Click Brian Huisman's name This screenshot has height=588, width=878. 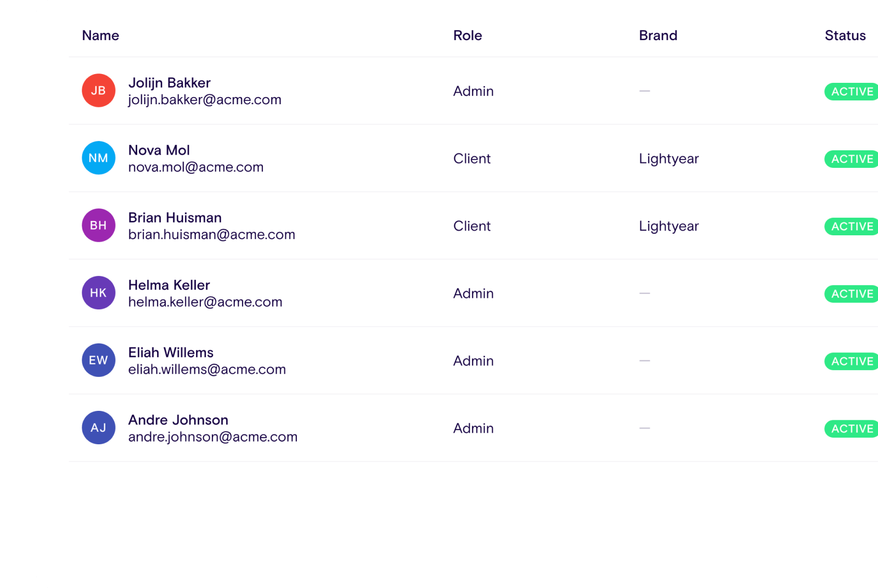click(175, 218)
